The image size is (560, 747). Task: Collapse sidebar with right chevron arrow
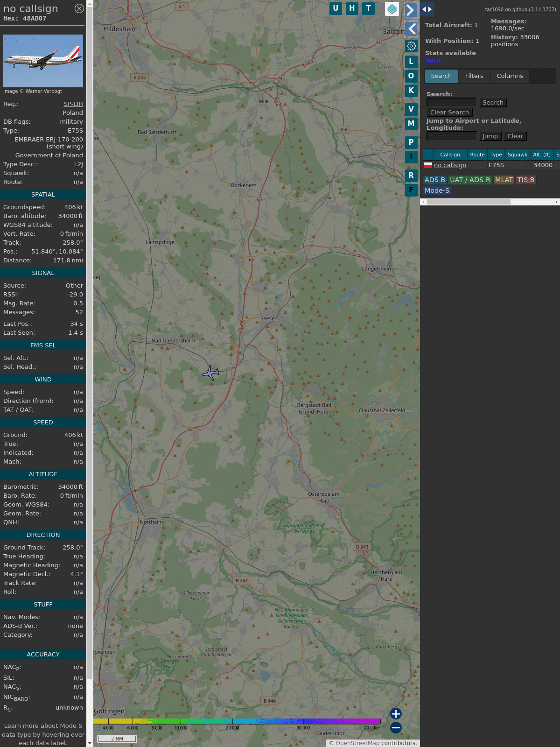[410, 10]
